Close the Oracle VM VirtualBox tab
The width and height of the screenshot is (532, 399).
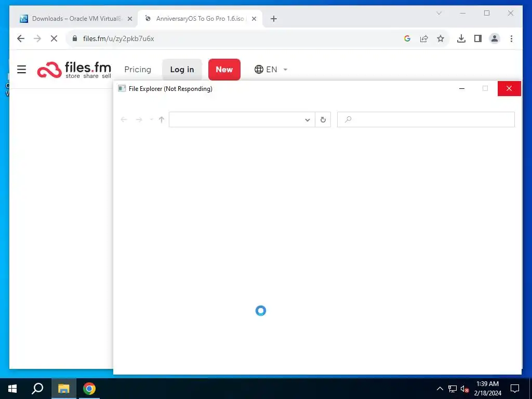pyautogui.click(x=129, y=19)
